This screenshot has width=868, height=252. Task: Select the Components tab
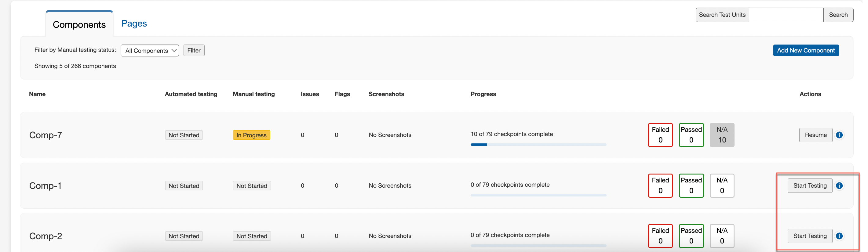[79, 25]
